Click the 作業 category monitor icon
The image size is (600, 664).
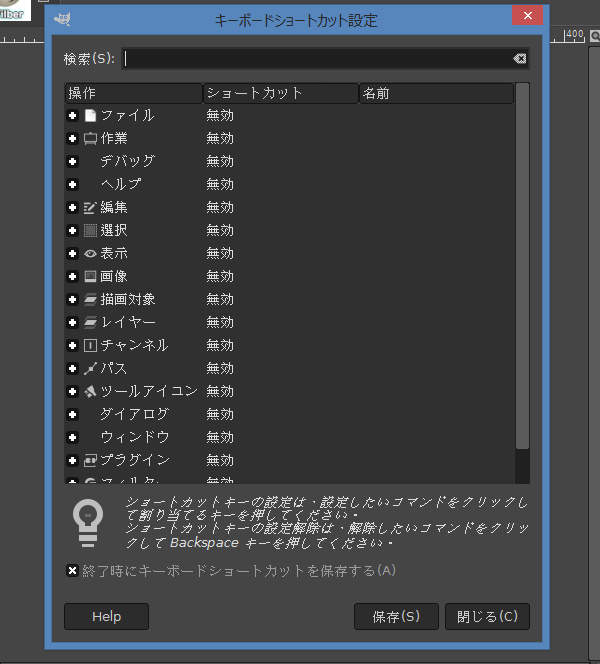coord(90,138)
